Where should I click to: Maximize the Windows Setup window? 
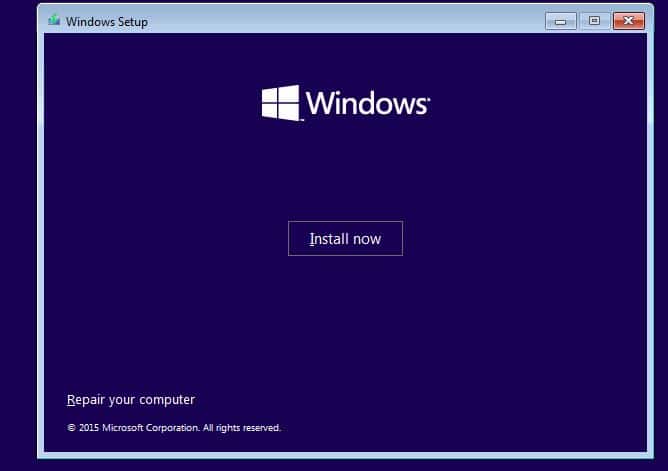pyautogui.click(x=594, y=20)
